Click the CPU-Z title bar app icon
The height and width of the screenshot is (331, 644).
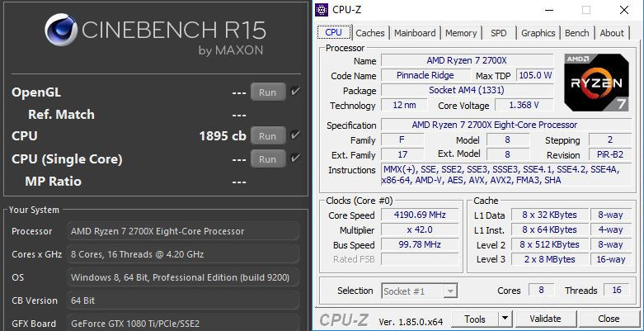[327, 11]
